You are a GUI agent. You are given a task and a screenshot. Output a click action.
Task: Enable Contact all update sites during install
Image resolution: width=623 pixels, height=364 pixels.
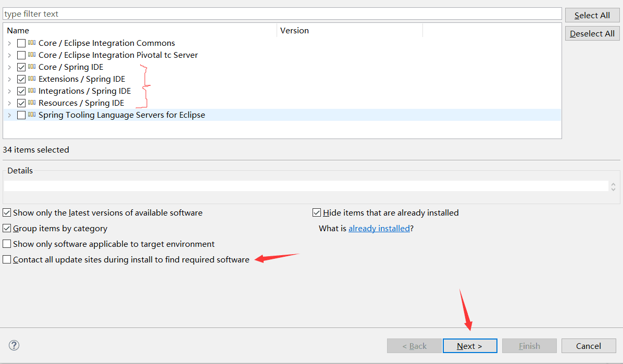(x=7, y=259)
